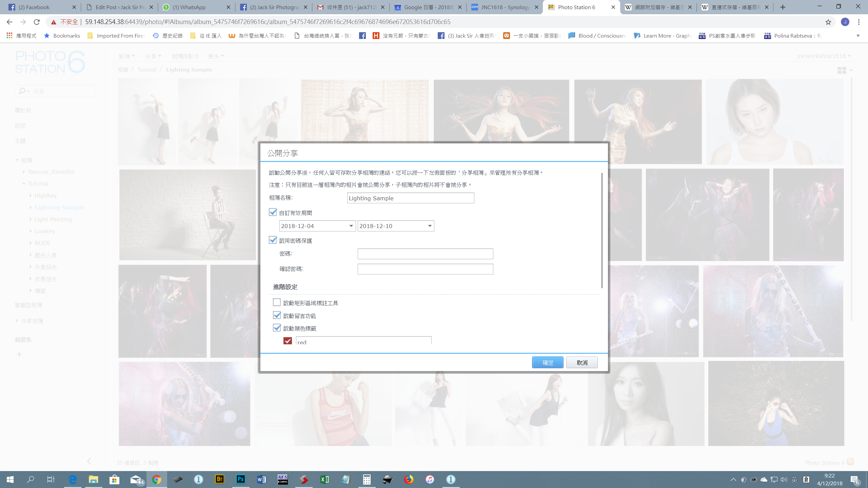Open Chrome menu three dots

[859, 22]
